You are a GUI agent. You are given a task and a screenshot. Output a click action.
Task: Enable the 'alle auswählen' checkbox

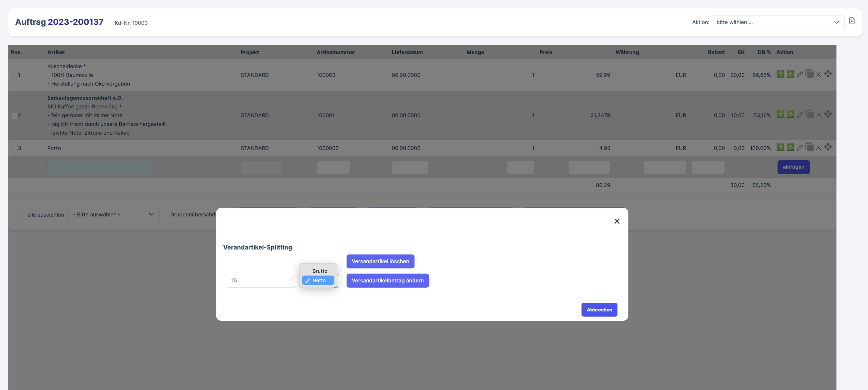click(x=20, y=214)
